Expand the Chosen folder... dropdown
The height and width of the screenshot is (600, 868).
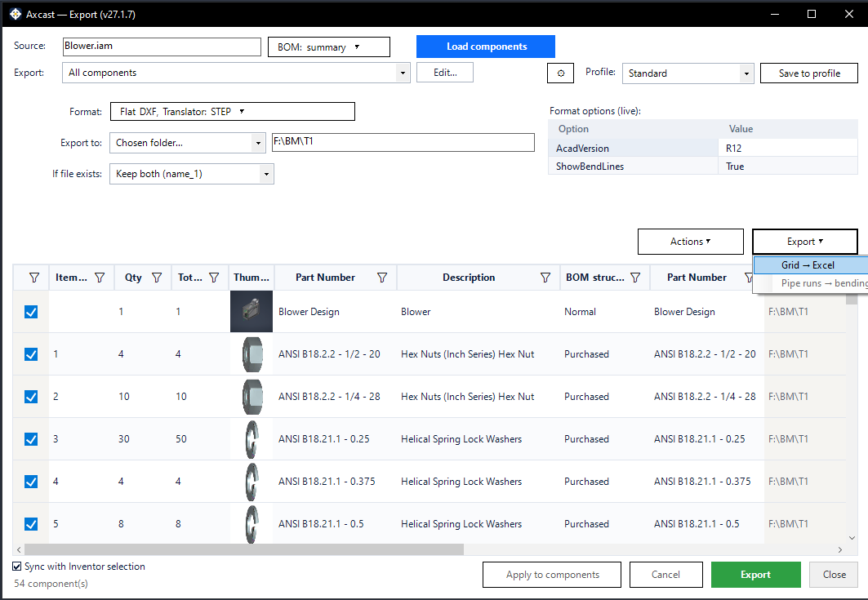click(258, 143)
